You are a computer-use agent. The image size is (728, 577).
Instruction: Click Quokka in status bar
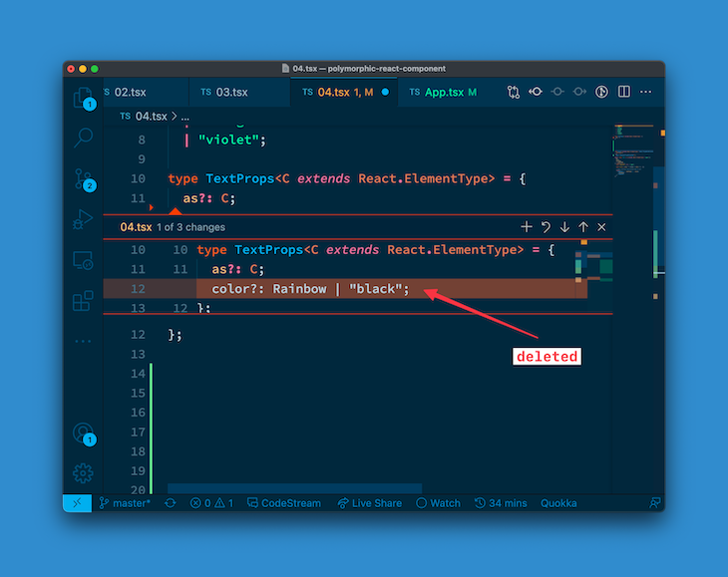(x=558, y=503)
